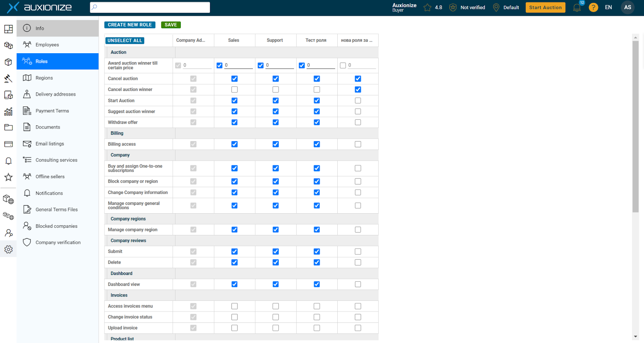The width and height of the screenshot is (644, 343).
Task: Uncheck Start Auction for Тест роля
Action: pyautogui.click(x=317, y=100)
